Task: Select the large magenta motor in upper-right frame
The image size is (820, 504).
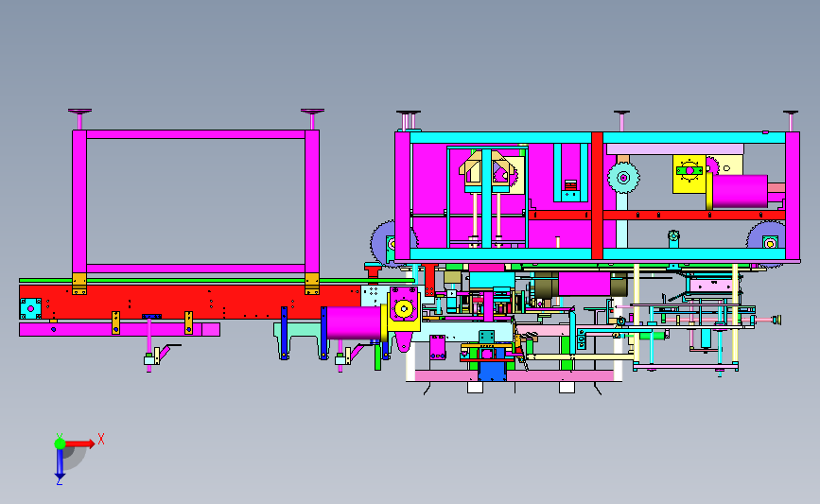Action: tap(740, 191)
